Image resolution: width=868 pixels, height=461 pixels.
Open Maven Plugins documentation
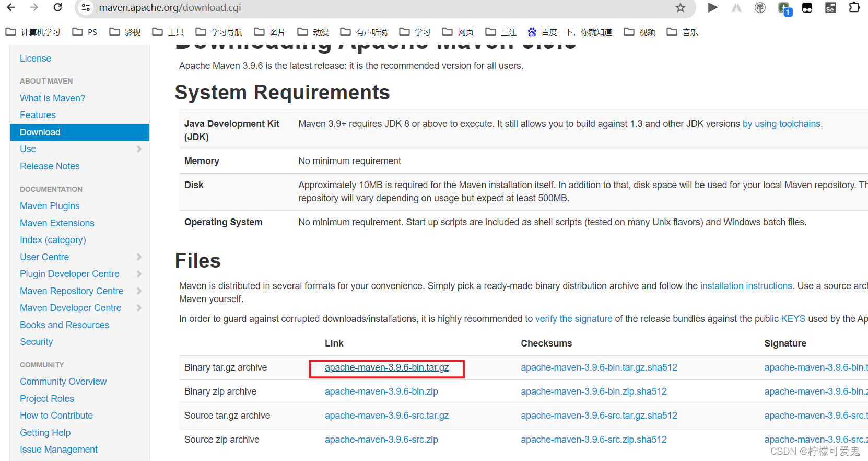point(50,206)
